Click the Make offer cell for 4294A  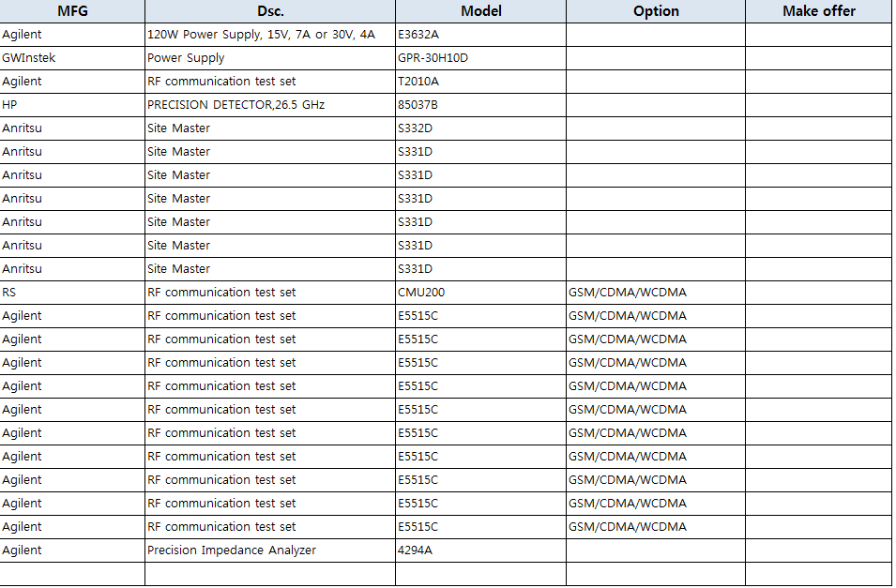(x=818, y=550)
